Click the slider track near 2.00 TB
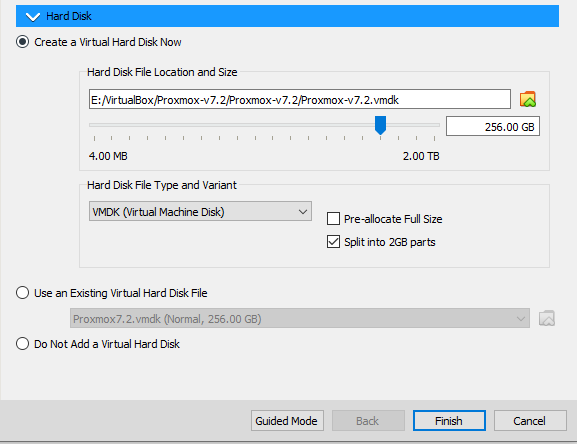The width and height of the screenshot is (577, 444). point(431,125)
